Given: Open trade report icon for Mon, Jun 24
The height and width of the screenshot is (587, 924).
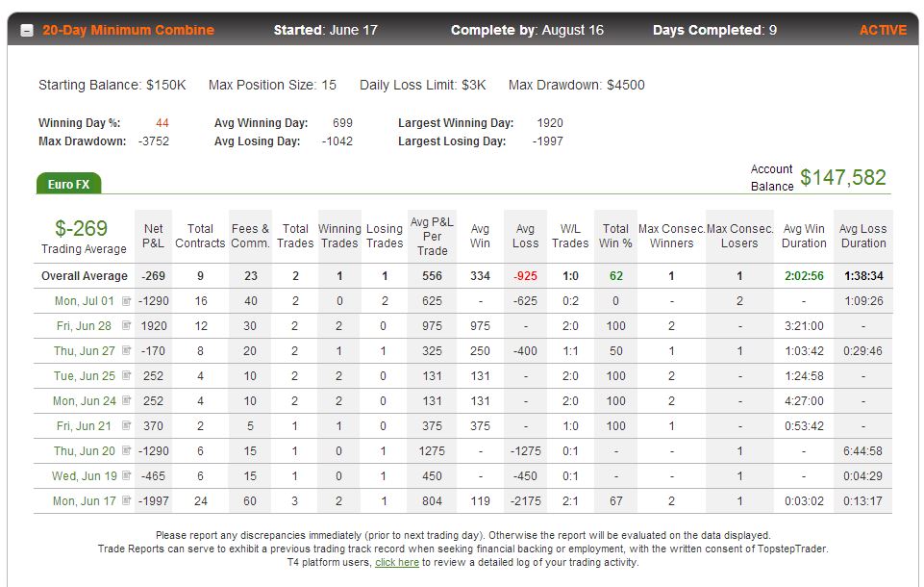Looking at the screenshot, I should pos(126,400).
